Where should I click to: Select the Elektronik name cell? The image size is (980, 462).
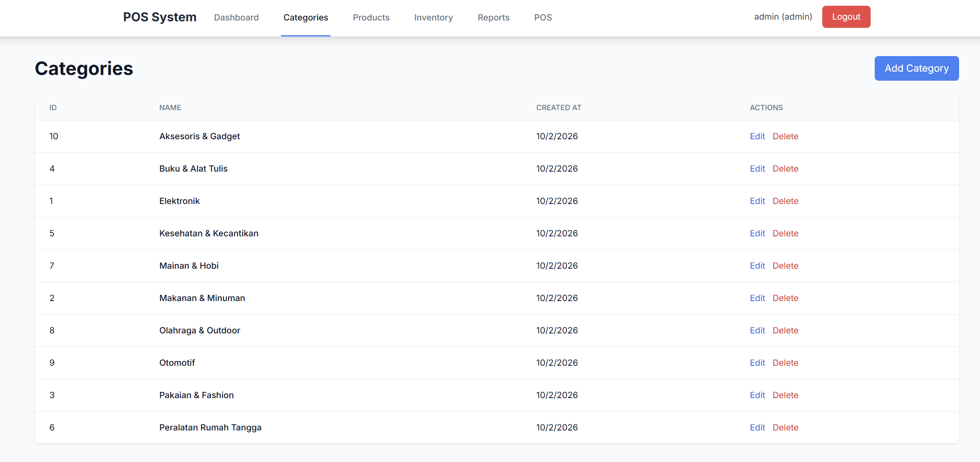click(x=179, y=201)
